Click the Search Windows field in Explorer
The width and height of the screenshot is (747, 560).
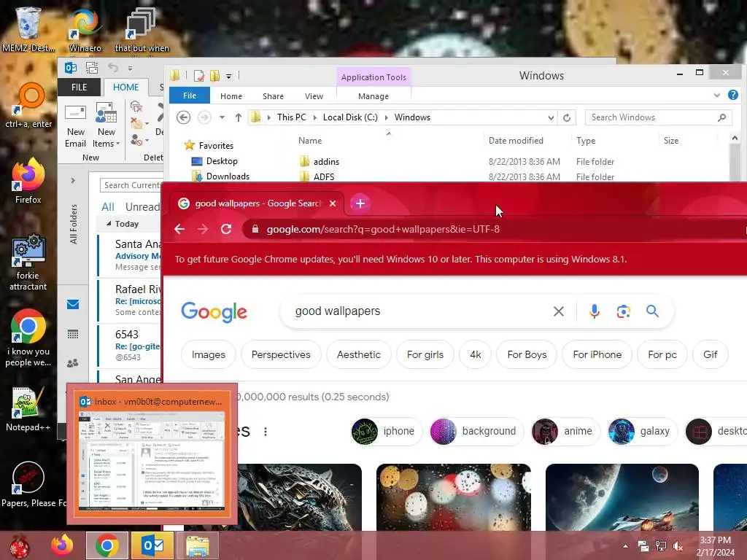pyautogui.click(x=657, y=117)
